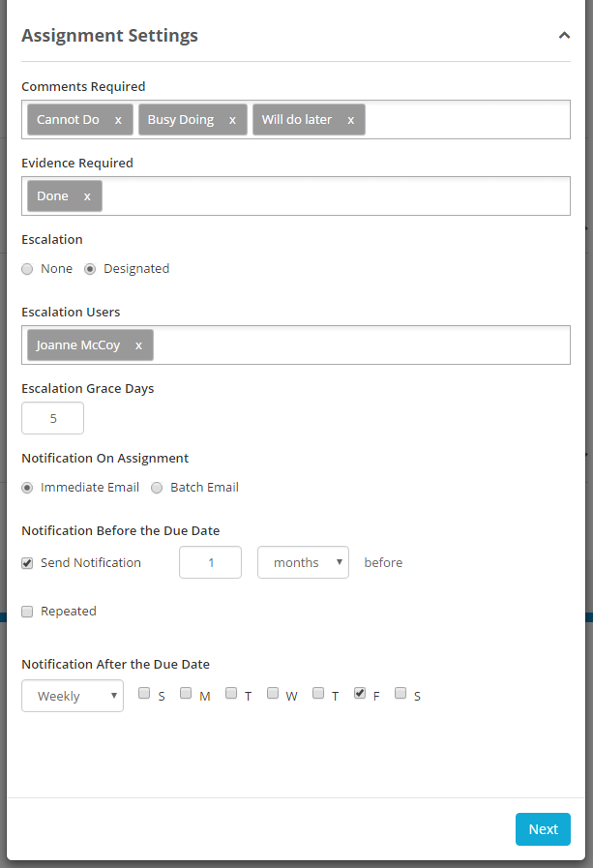Choose Batch Email notification
The height and width of the screenshot is (868, 593).
157,488
